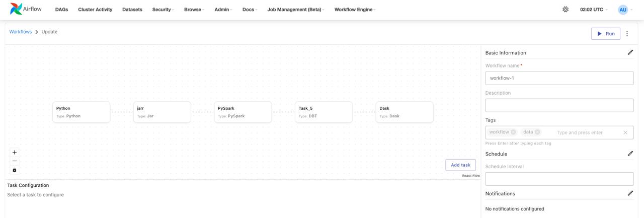Edit Basic Information with pencil icon

pos(630,52)
